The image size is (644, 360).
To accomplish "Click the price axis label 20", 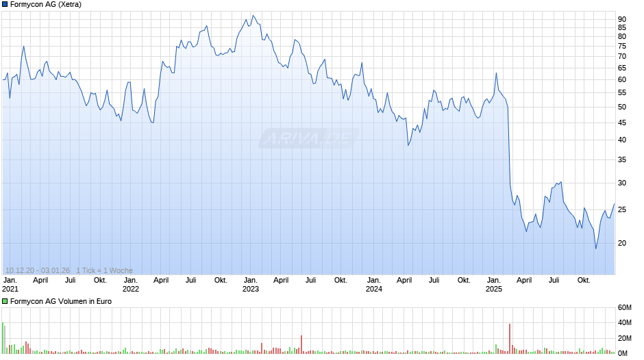I will tap(622, 243).
